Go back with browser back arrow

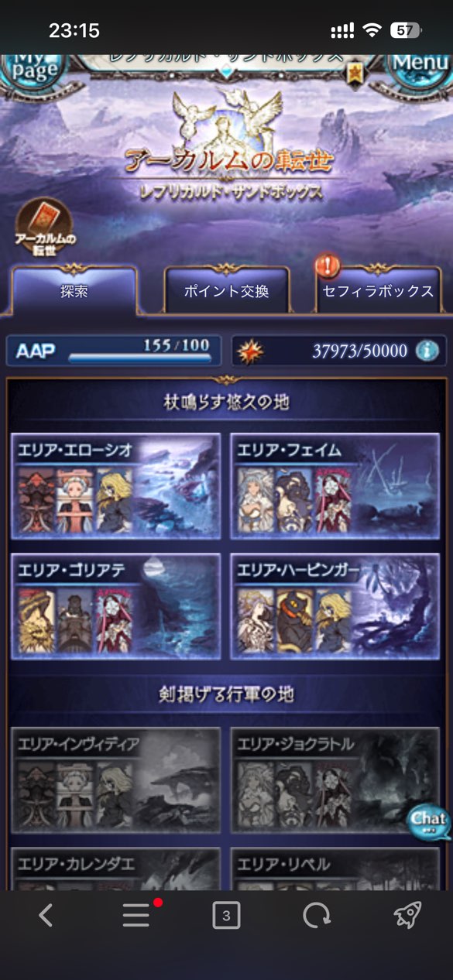pos(46,916)
